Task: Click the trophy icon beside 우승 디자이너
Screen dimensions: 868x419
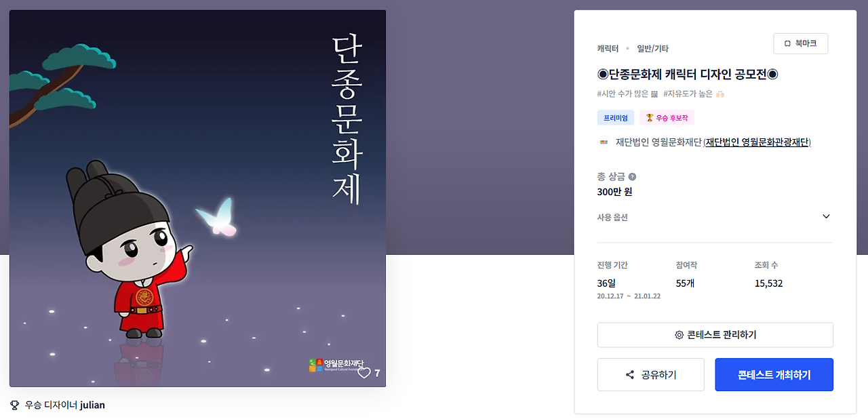Action: (x=15, y=405)
